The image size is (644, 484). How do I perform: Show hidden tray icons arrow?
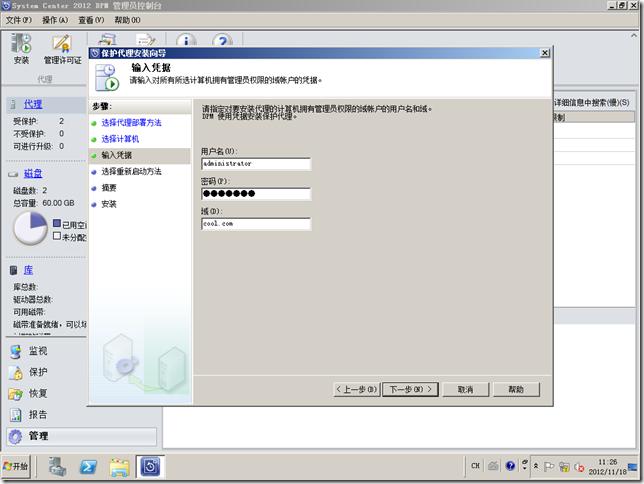(x=536, y=466)
